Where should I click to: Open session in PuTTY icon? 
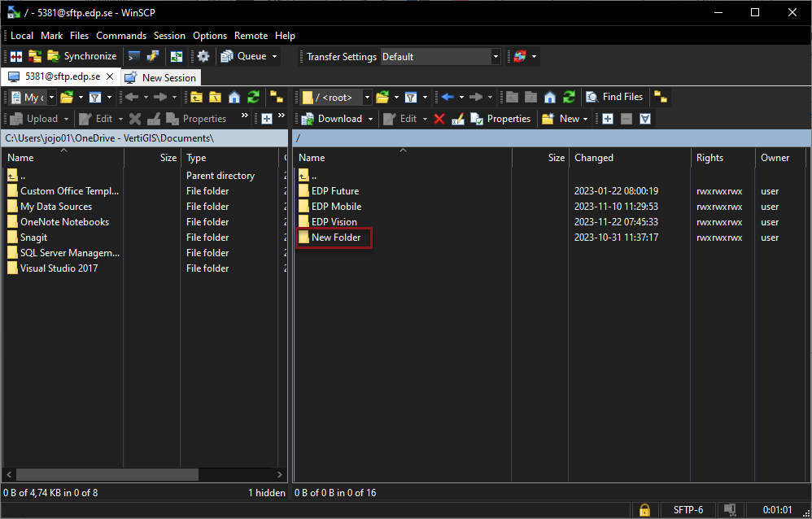(x=153, y=56)
